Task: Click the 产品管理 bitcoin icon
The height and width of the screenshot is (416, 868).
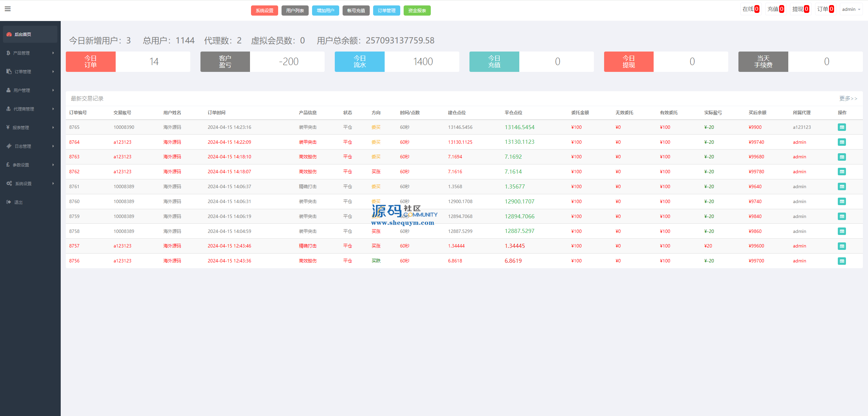Action: [8, 53]
